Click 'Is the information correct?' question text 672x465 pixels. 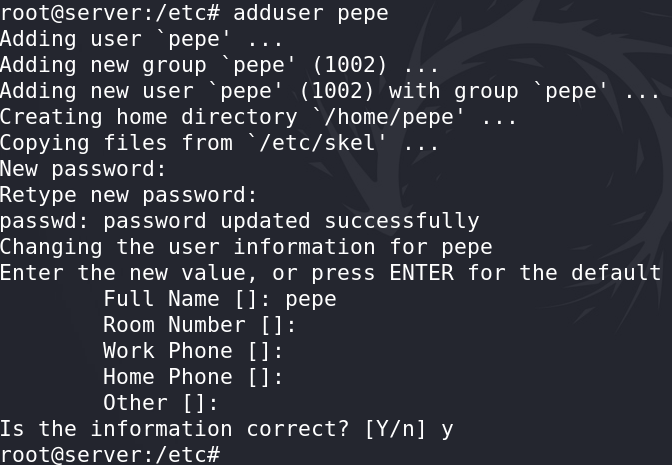175,429
